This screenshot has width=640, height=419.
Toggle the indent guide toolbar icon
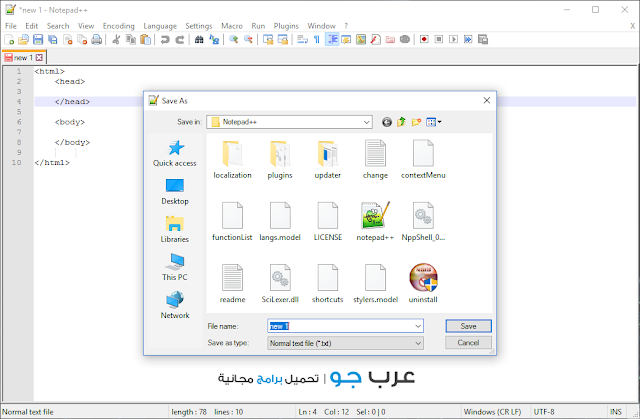tap(332, 40)
